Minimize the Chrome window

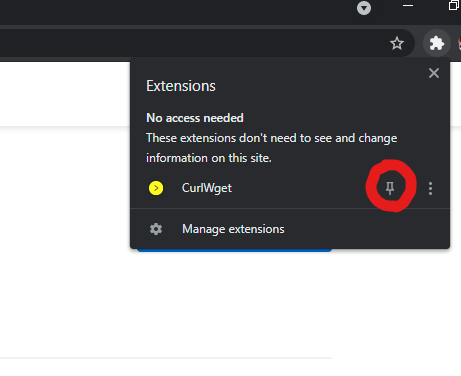point(408,6)
